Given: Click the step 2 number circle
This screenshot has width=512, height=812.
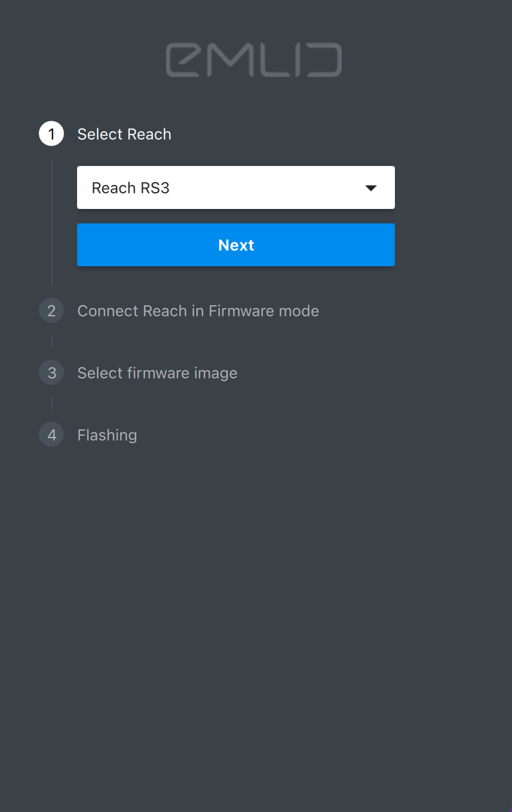Looking at the screenshot, I should [51, 310].
